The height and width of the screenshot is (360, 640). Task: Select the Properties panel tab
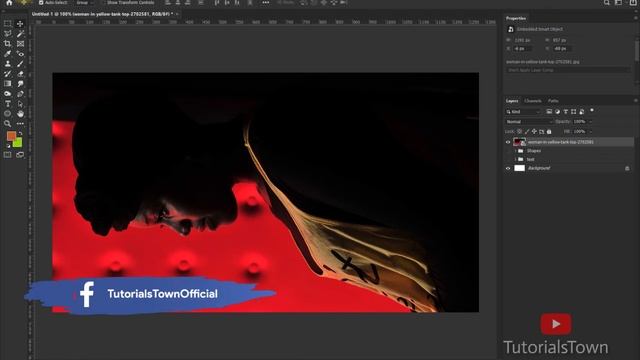[x=516, y=18]
